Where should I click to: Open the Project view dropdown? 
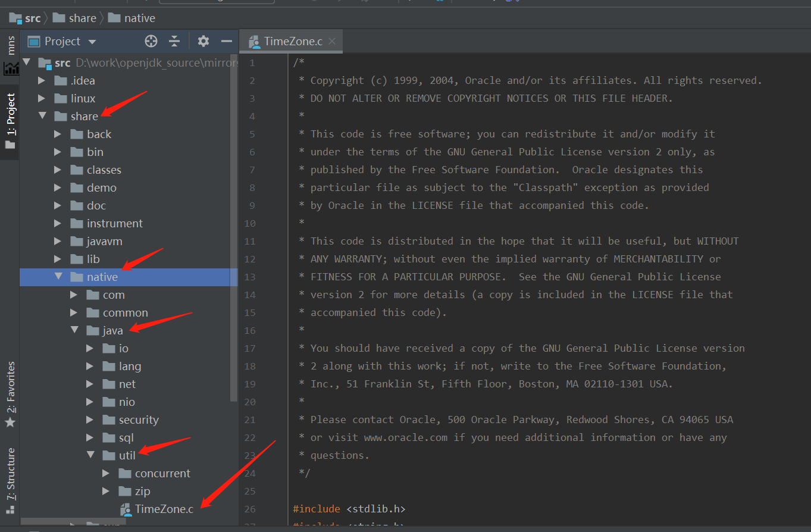click(x=92, y=42)
